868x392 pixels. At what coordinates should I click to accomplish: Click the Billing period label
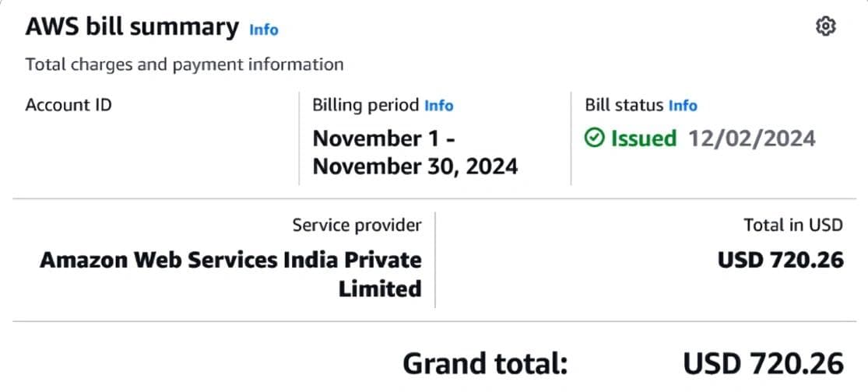pyautogui.click(x=366, y=105)
